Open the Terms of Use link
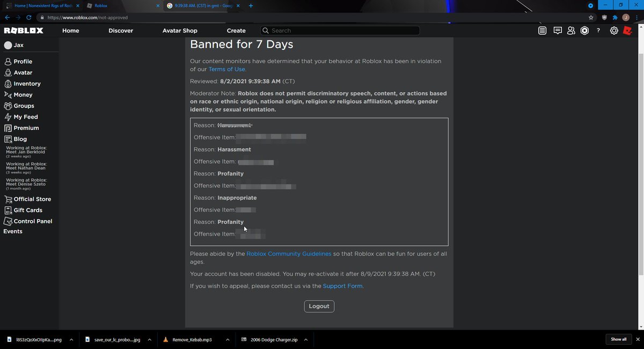 click(x=226, y=69)
